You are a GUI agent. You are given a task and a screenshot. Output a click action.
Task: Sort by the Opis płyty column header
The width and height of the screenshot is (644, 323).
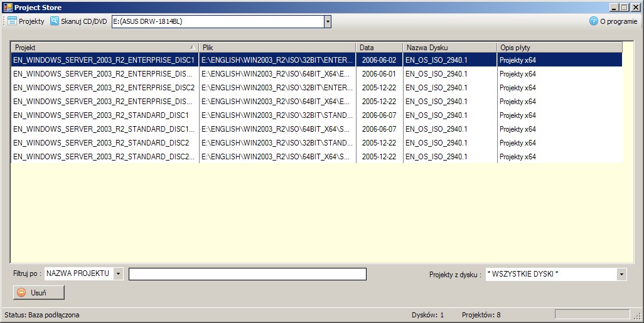click(x=559, y=47)
